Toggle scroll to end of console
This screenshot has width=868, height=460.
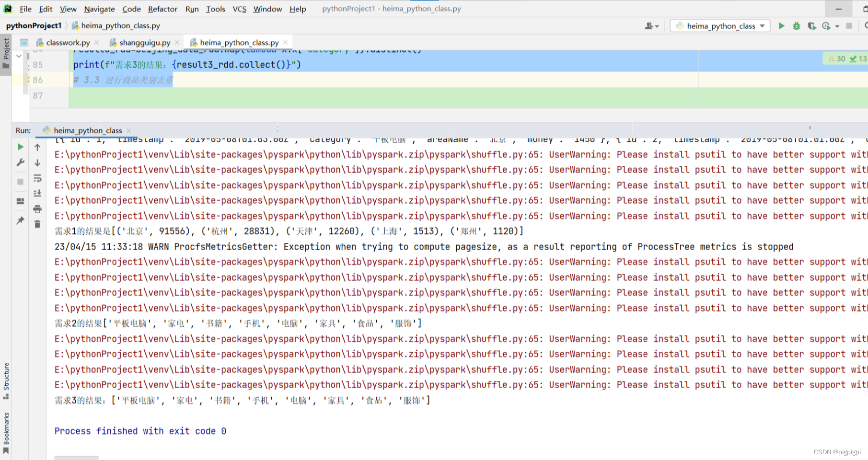[x=37, y=193]
